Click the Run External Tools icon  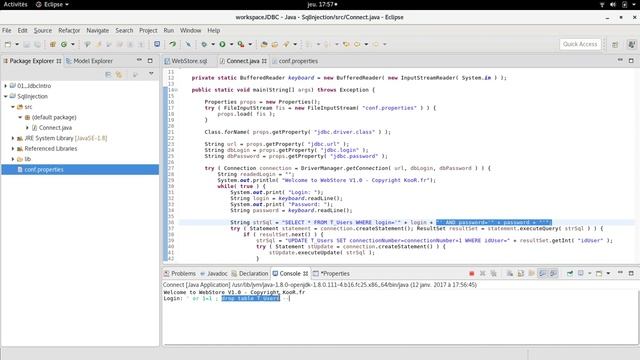[x=241, y=44]
